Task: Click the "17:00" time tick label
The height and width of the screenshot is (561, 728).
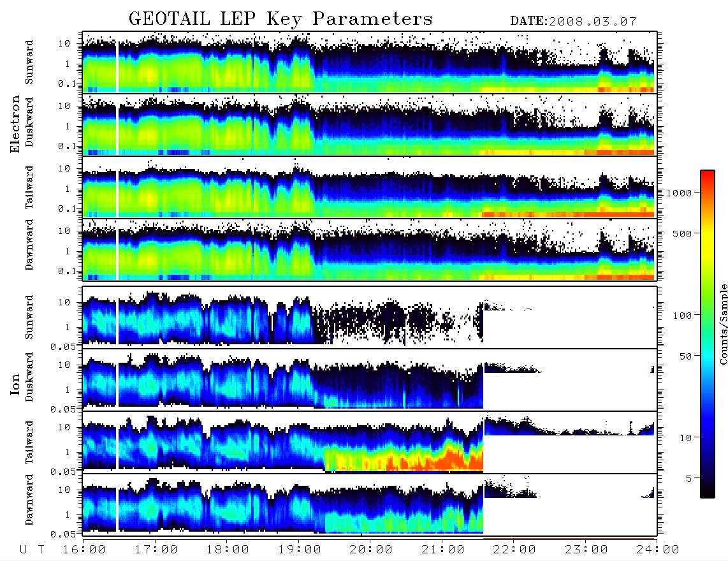Action: [x=156, y=550]
